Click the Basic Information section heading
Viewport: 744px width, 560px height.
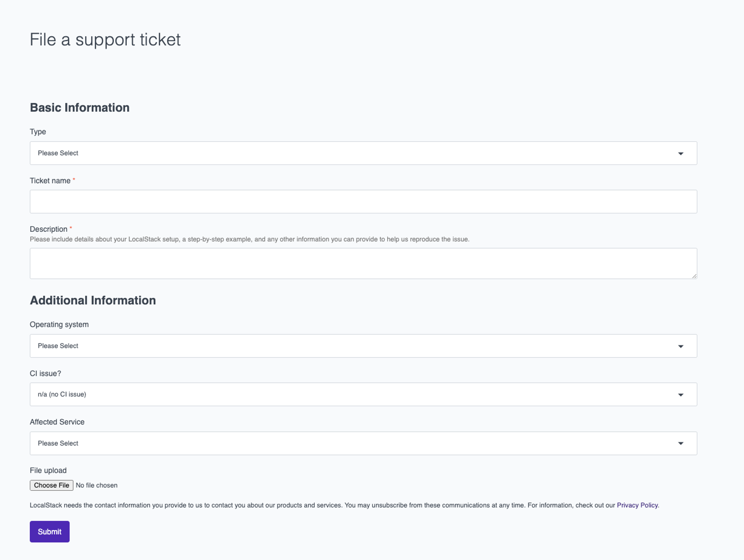(80, 107)
